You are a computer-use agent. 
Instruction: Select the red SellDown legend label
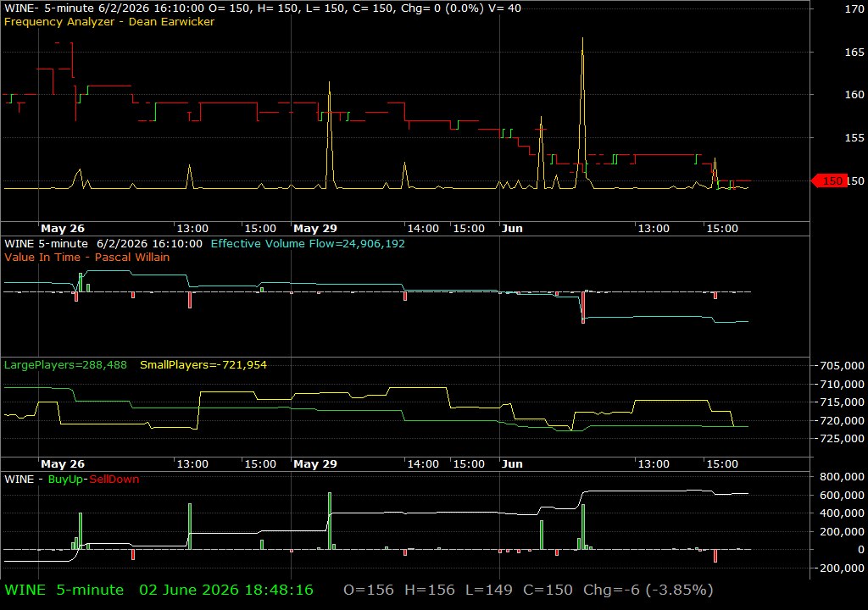tap(114, 480)
